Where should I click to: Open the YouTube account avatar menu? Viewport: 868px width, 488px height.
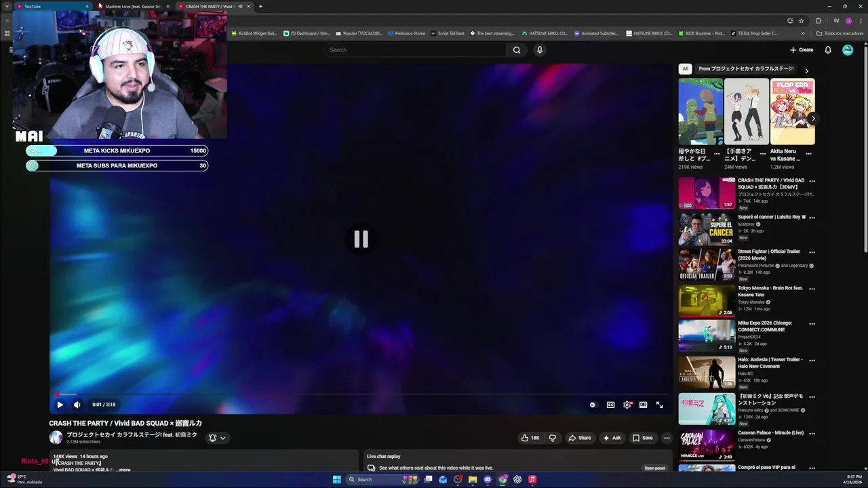tap(848, 49)
